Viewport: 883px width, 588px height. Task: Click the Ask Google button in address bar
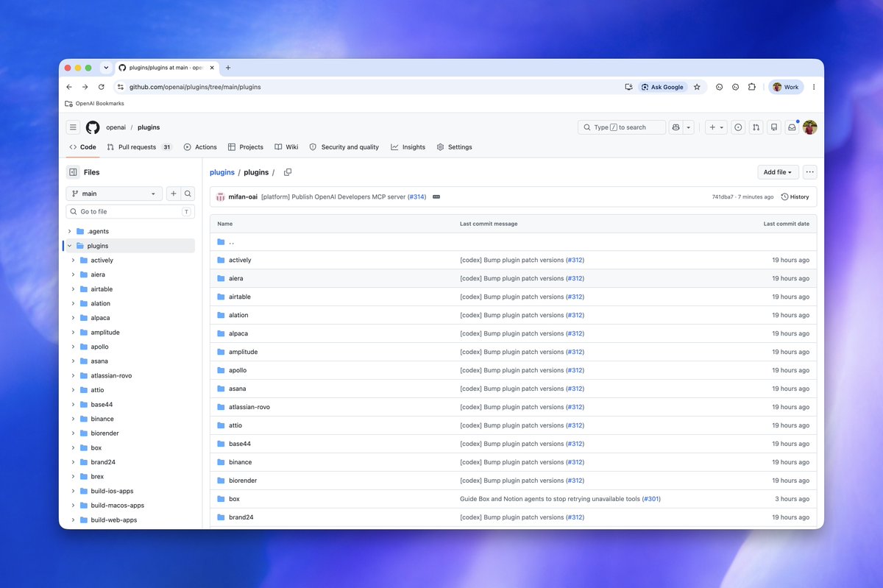(x=663, y=87)
